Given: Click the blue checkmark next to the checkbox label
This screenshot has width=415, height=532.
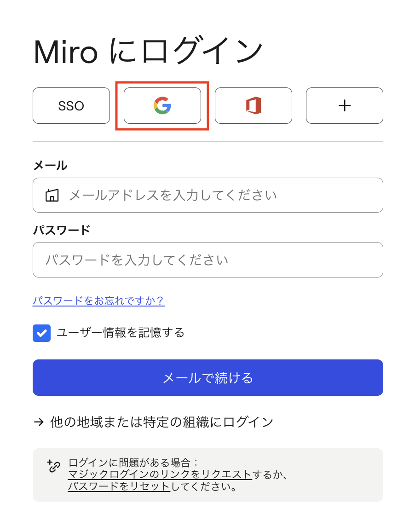Looking at the screenshot, I should 41,333.
